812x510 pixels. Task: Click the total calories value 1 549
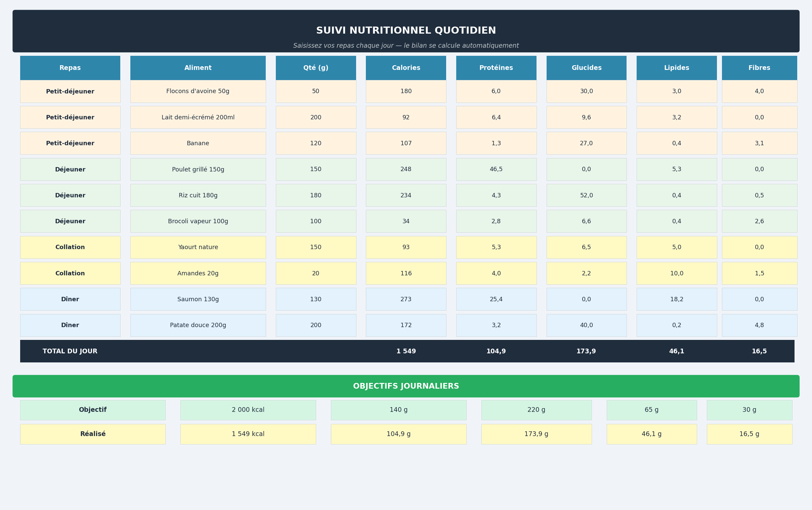tap(406, 351)
